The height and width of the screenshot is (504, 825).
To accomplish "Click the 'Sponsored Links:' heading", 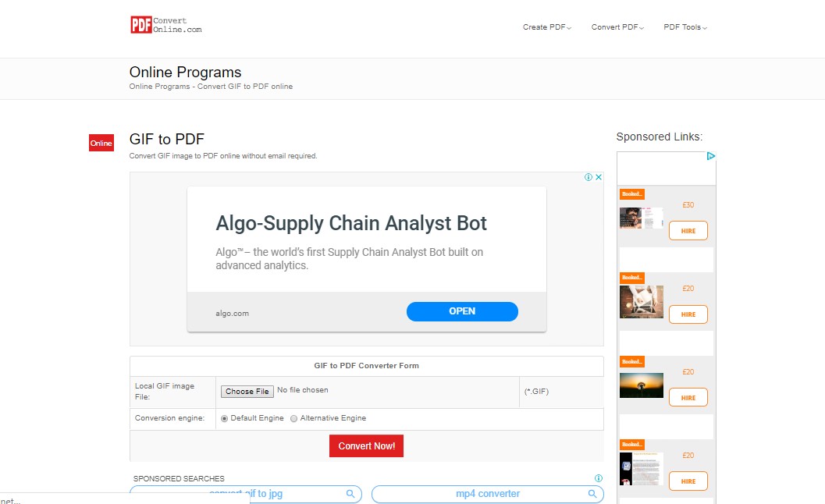I will coord(660,137).
